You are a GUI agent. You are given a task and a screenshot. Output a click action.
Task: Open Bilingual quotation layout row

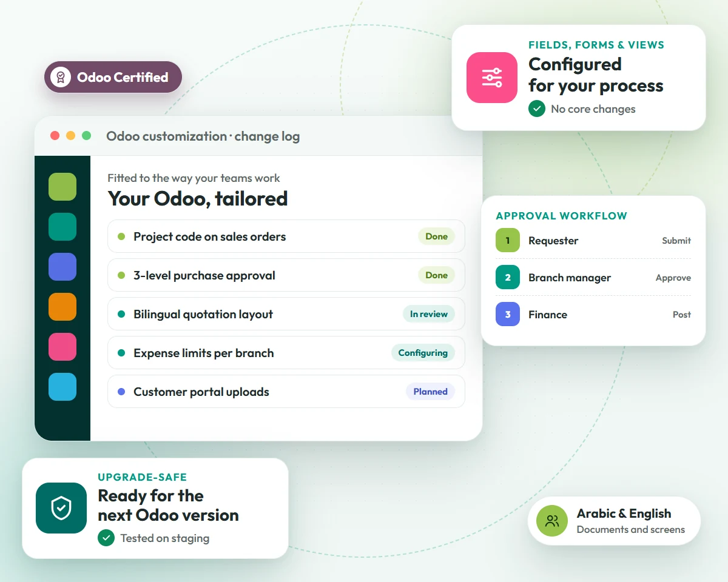click(286, 314)
